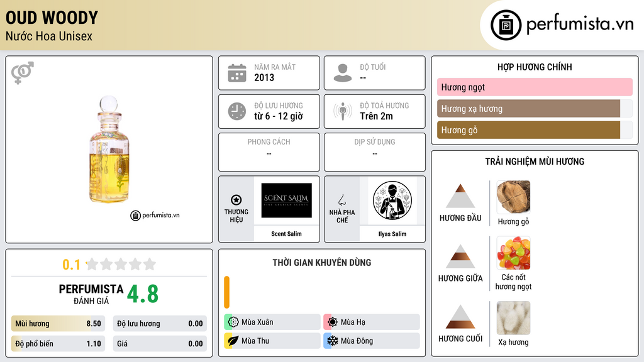The height and width of the screenshot is (362, 644).
Task: Click the green 4.8 Perfumista rating
Action: 143,294
